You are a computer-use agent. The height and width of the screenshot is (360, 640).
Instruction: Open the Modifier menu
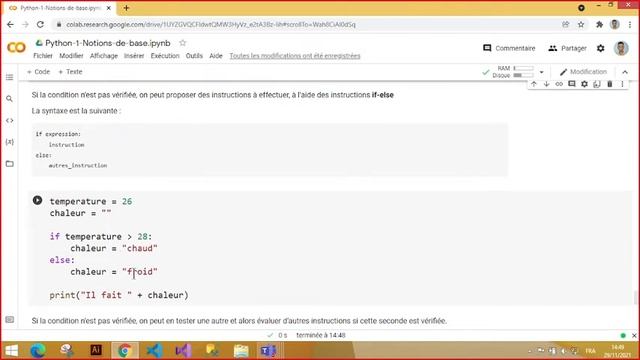pyautogui.click(x=71, y=56)
